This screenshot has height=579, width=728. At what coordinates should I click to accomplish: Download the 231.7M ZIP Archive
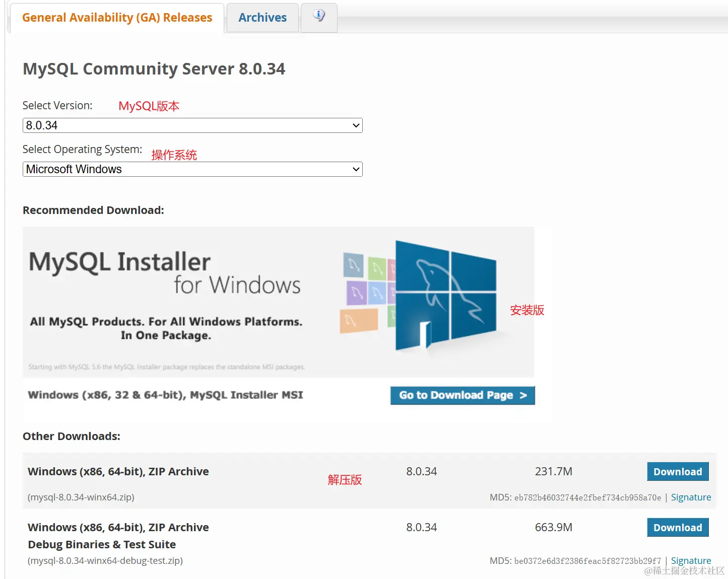(678, 472)
